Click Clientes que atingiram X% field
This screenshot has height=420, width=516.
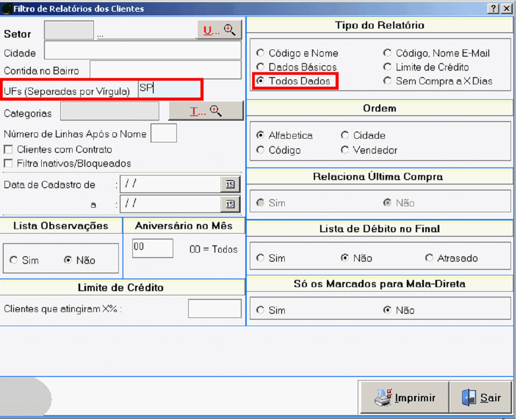[x=214, y=309]
